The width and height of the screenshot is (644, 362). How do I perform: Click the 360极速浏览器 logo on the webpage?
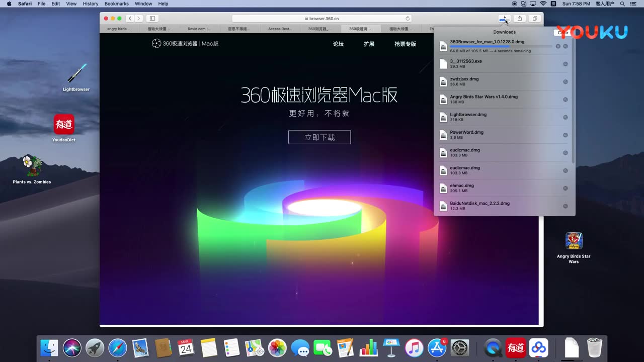(156, 43)
